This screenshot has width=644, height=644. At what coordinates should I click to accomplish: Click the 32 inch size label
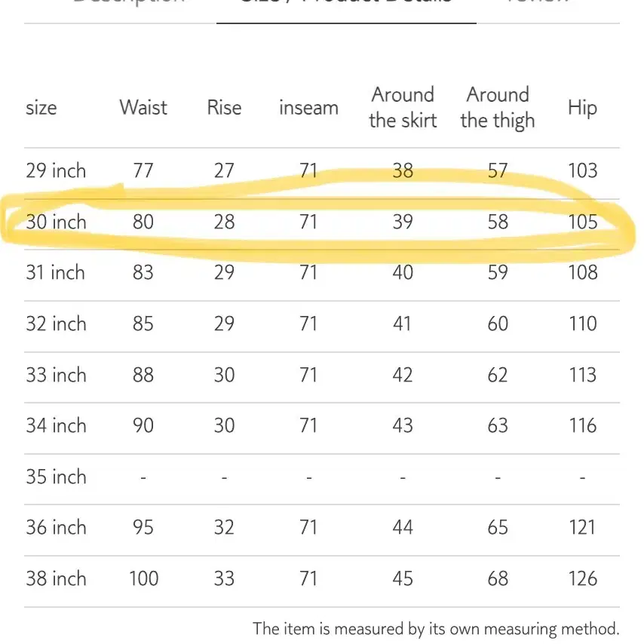57,324
